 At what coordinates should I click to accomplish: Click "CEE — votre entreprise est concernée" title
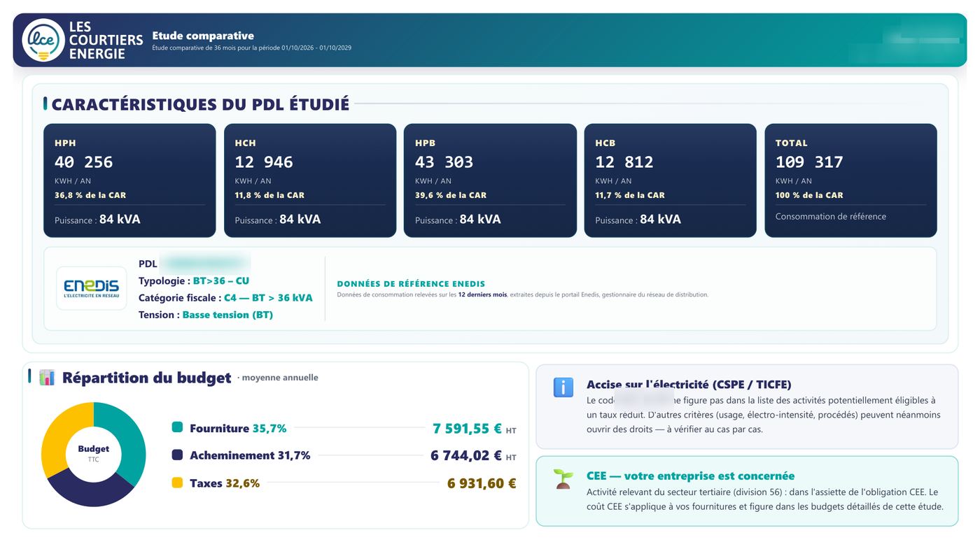pos(690,476)
